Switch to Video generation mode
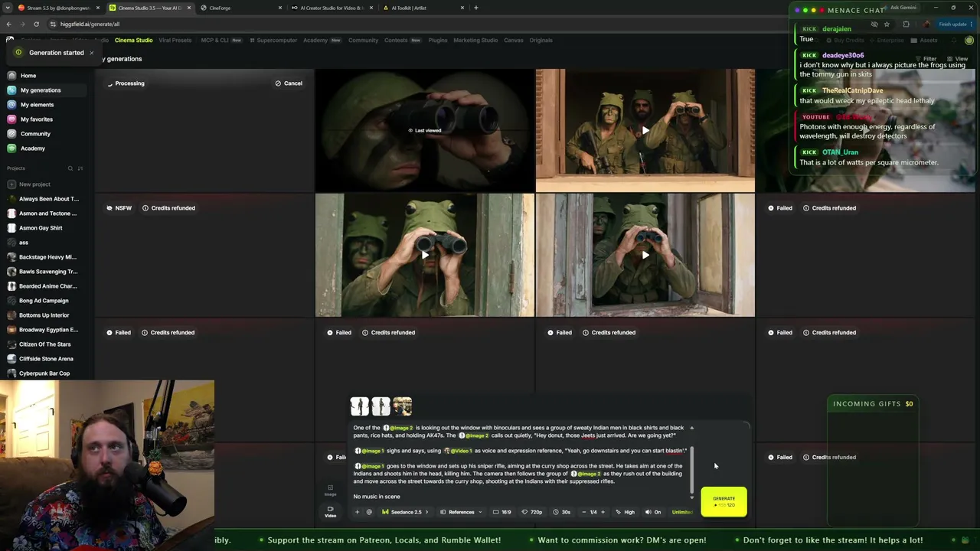This screenshot has height=551, width=980. point(331,511)
